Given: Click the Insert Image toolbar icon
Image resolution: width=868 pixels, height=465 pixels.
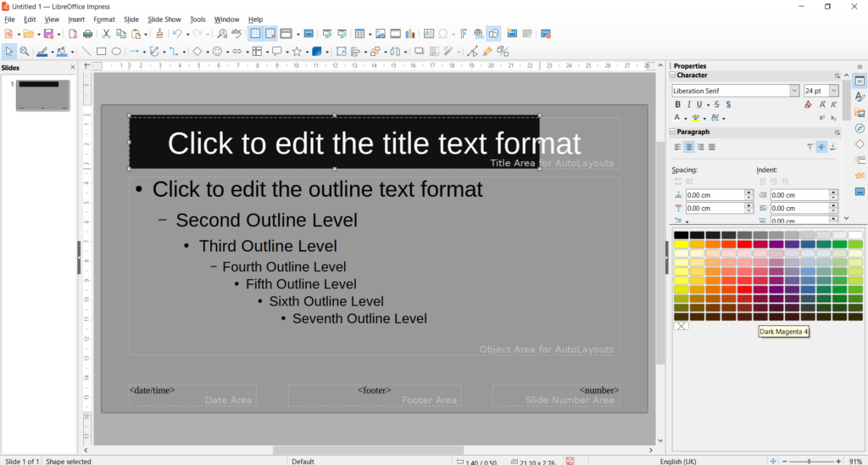Looking at the screenshot, I should 381,34.
